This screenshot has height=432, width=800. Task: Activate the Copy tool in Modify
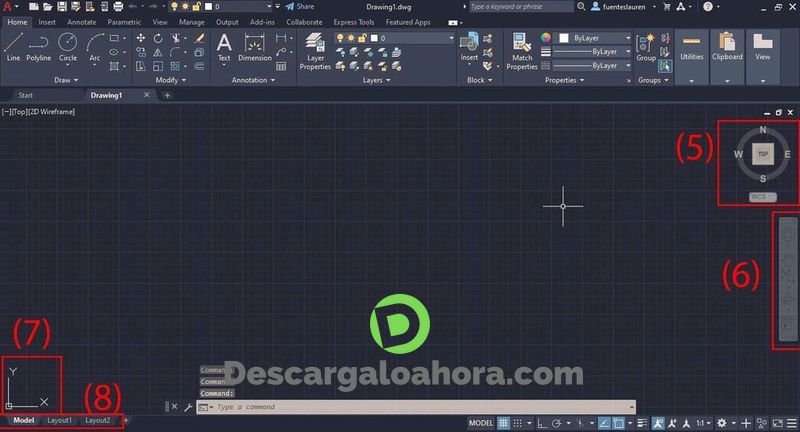click(141, 52)
